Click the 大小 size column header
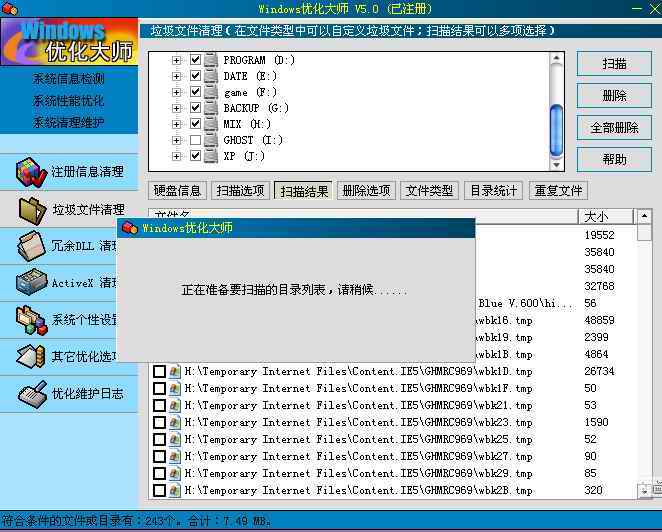The width and height of the screenshot is (662, 532). tap(606, 217)
